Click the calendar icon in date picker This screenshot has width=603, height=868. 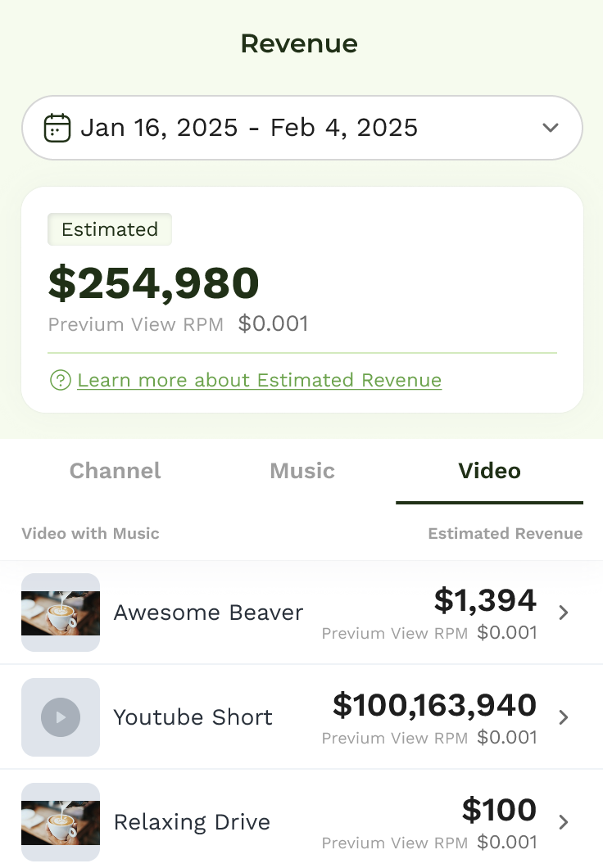point(57,128)
